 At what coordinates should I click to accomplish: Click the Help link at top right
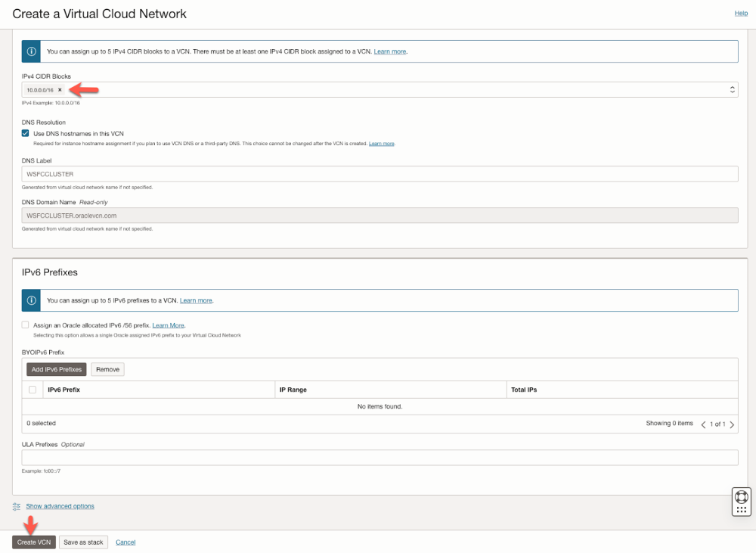pyautogui.click(x=741, y=14)
